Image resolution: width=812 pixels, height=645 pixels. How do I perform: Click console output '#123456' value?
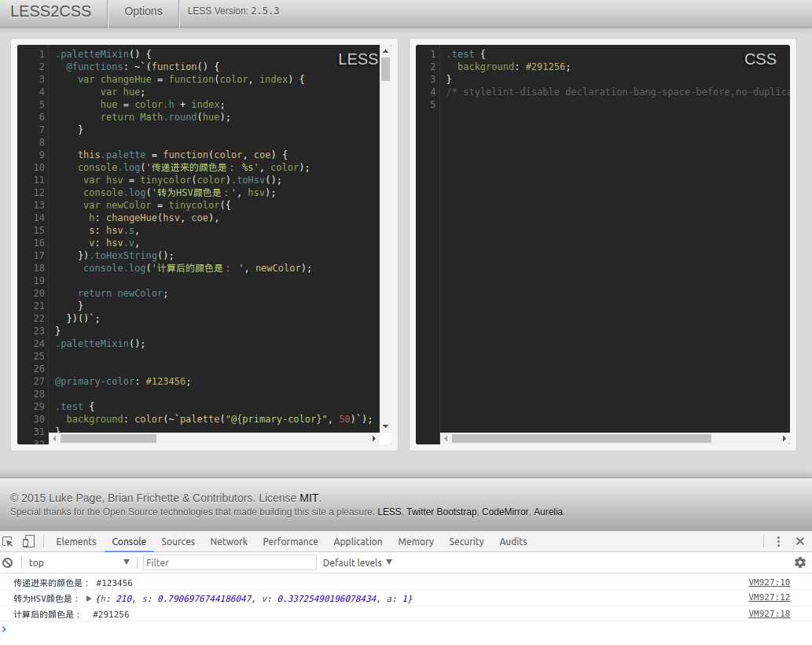114,583
